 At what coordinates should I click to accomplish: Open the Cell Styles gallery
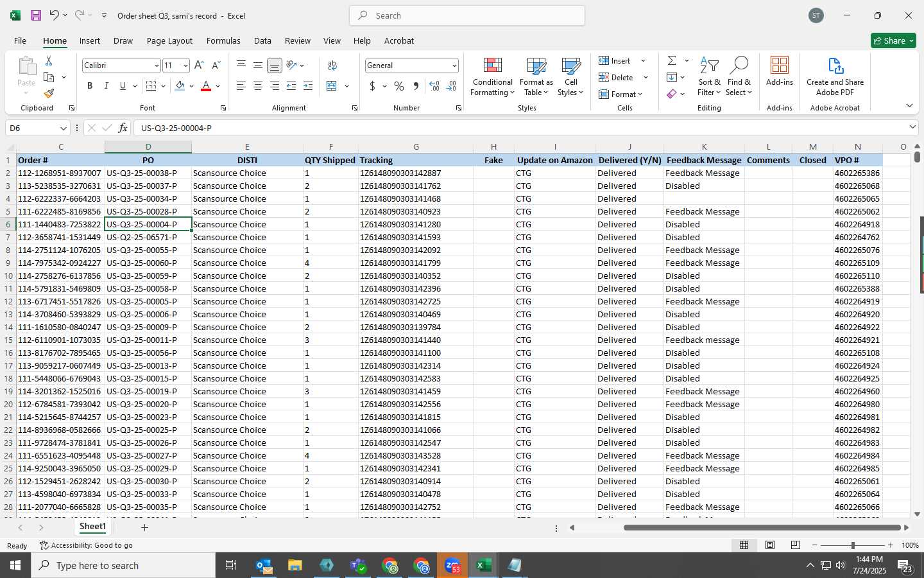(570, 76)
